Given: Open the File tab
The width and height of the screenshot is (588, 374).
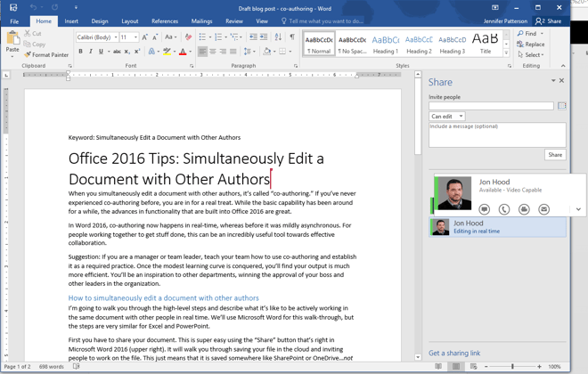Looking at the screenshot, I should point(14,21).
